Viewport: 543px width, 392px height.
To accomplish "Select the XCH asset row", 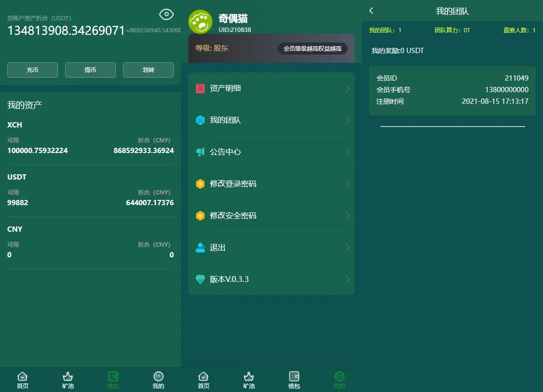I will 90,138.
